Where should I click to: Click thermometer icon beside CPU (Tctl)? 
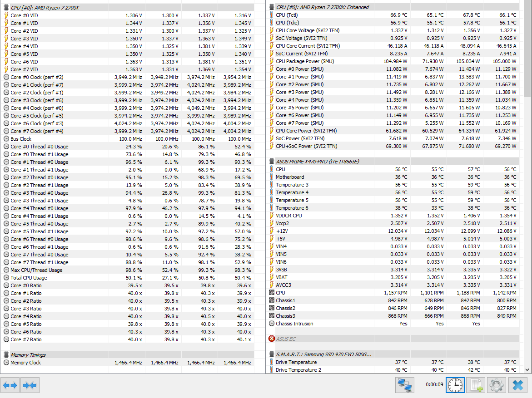coord(271,15)
